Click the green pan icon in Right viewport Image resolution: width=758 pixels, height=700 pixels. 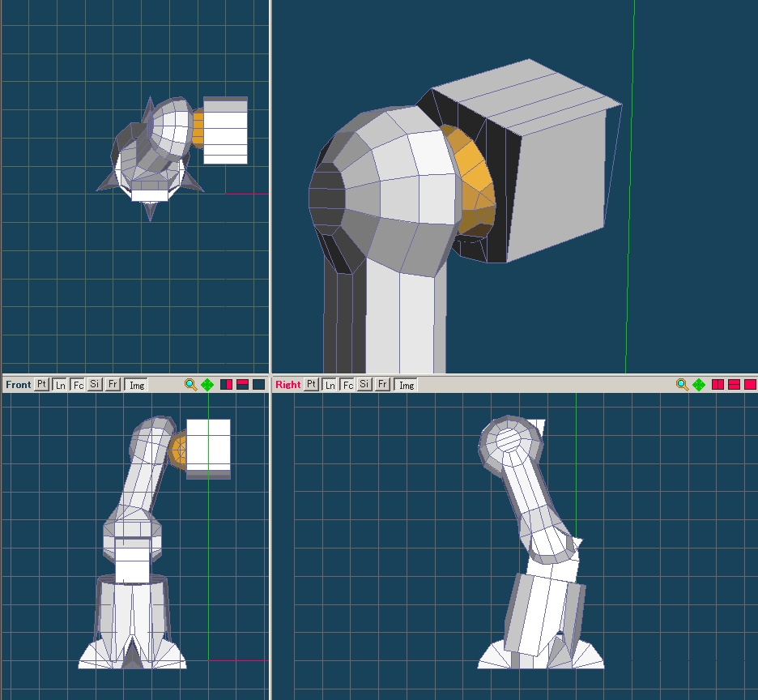pos(699,385)
